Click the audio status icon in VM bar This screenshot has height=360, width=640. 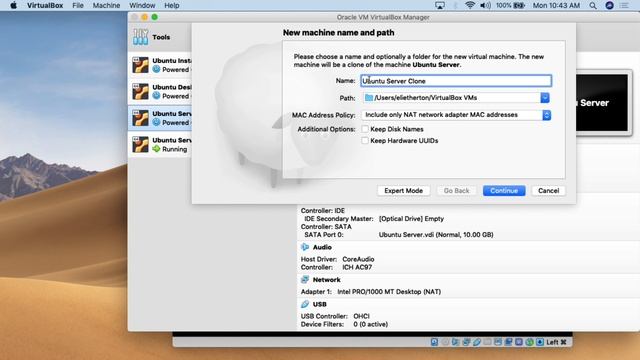tap(456, 342)
